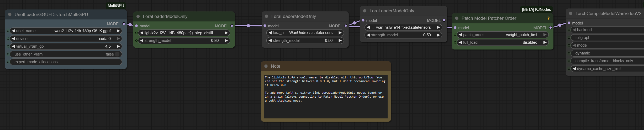Image resolution: width=644 pixels, height=130 pixels.
Task: Click the MODEL output socket of Patch Model Patcher Order
Action: (x=550, y=28)
